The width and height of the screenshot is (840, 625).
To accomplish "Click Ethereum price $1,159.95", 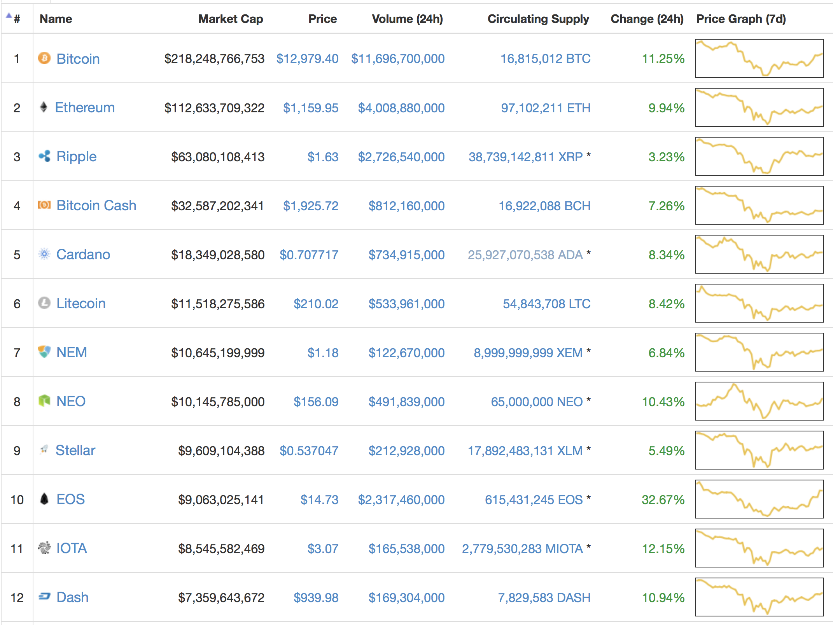I will (311, 108).
